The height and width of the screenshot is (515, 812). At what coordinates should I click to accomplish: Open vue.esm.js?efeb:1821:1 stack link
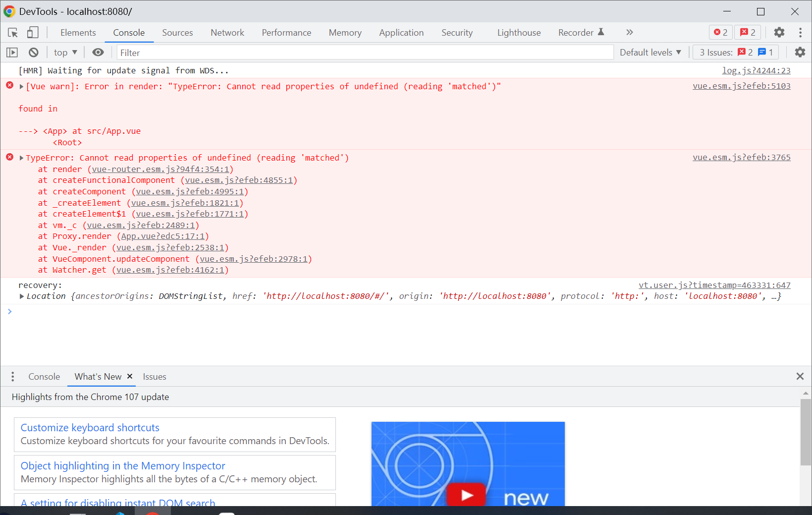[185, 203]
